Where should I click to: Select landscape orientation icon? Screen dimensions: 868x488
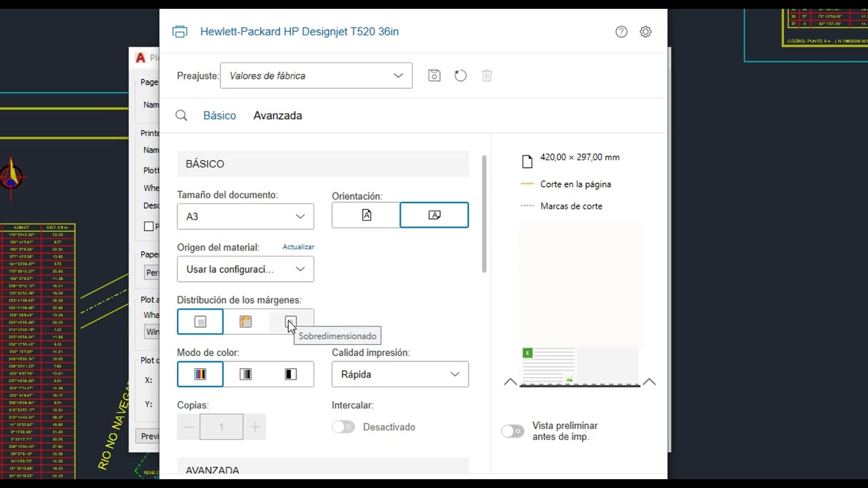tap(434, 215)
